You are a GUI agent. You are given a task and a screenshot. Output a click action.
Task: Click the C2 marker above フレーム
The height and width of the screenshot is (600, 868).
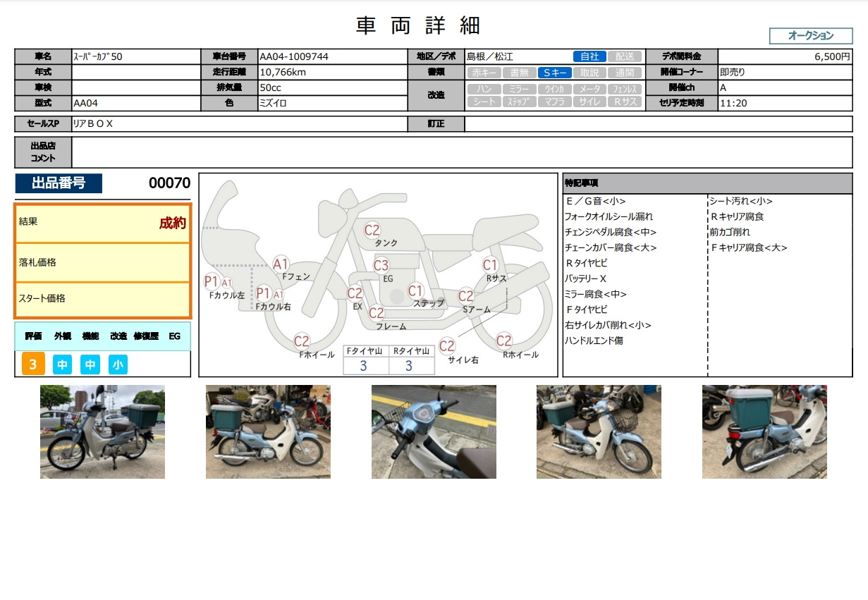(377, 313)
